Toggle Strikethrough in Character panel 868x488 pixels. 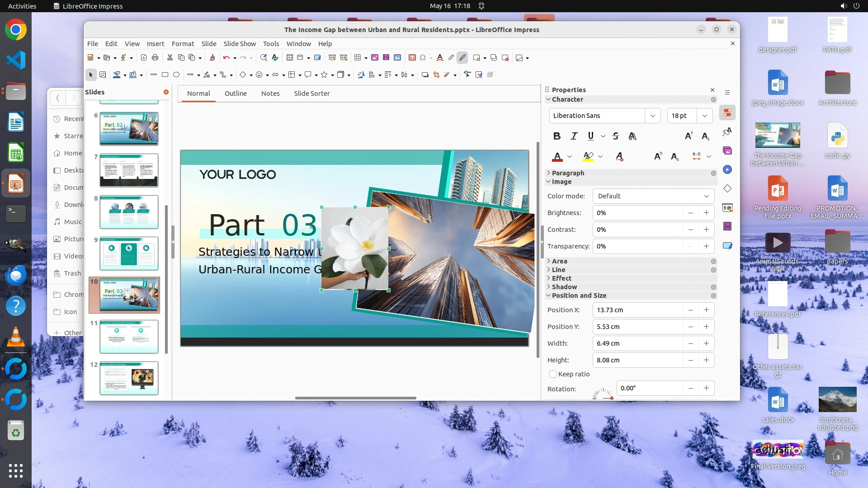click(x=615, y=136)
